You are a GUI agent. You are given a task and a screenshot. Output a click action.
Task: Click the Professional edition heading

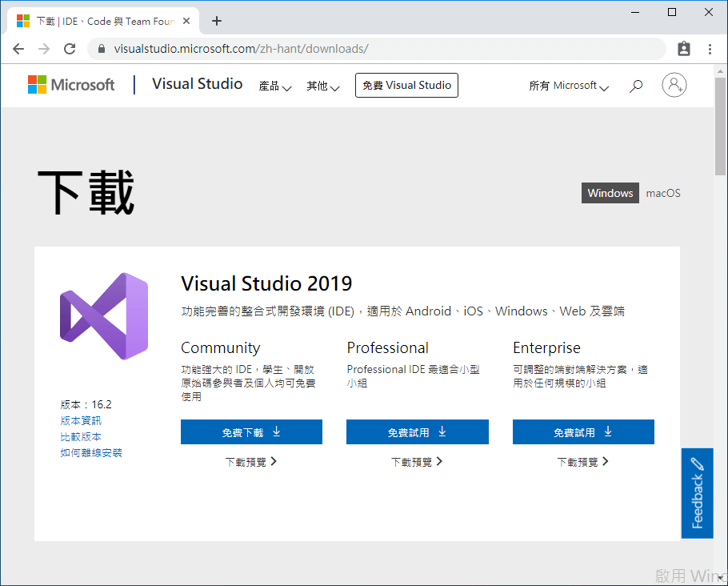click(x=388, y=347)
